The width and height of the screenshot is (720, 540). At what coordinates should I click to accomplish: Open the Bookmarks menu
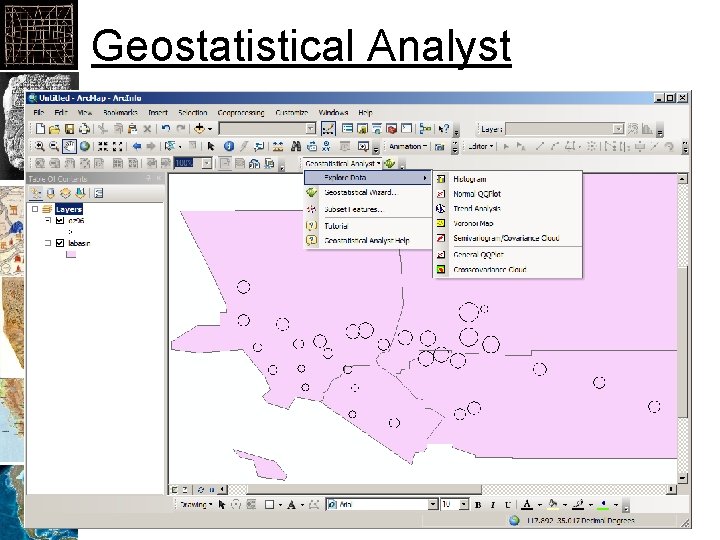tap(120, 112)
